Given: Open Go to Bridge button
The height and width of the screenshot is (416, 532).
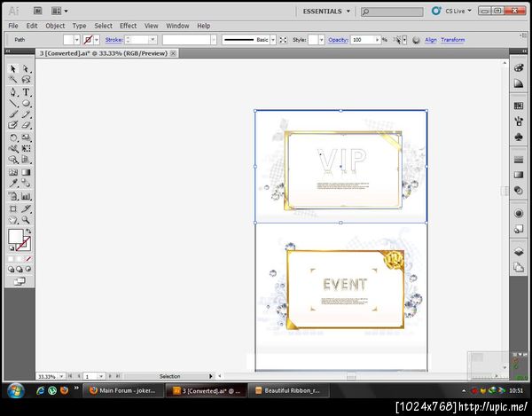Looking at the screenshot, I should click(37, 11).
